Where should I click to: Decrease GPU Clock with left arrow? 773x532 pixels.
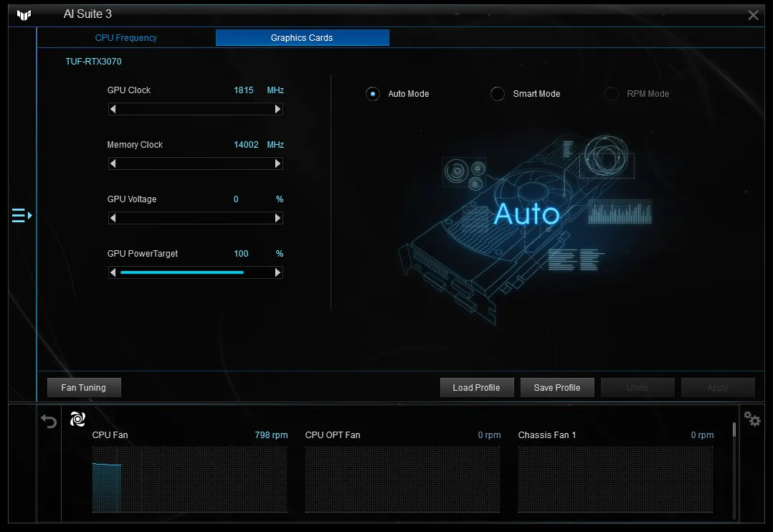coord(113,109)
